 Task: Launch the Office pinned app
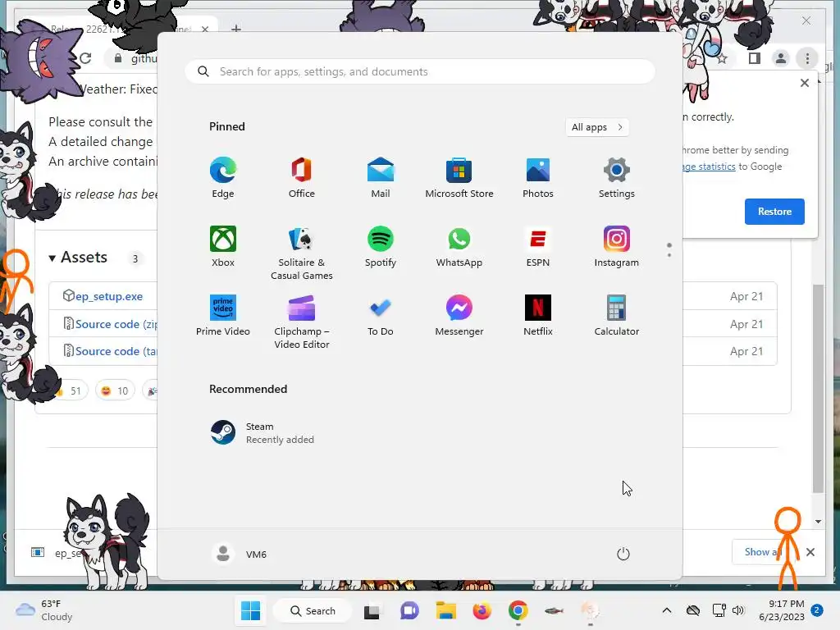[x=302, y=178]
